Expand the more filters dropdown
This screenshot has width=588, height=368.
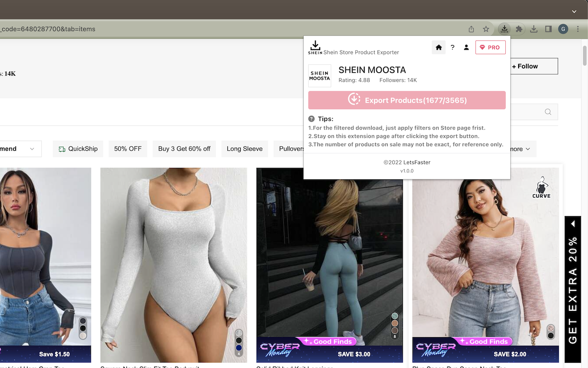coord(523,149)
